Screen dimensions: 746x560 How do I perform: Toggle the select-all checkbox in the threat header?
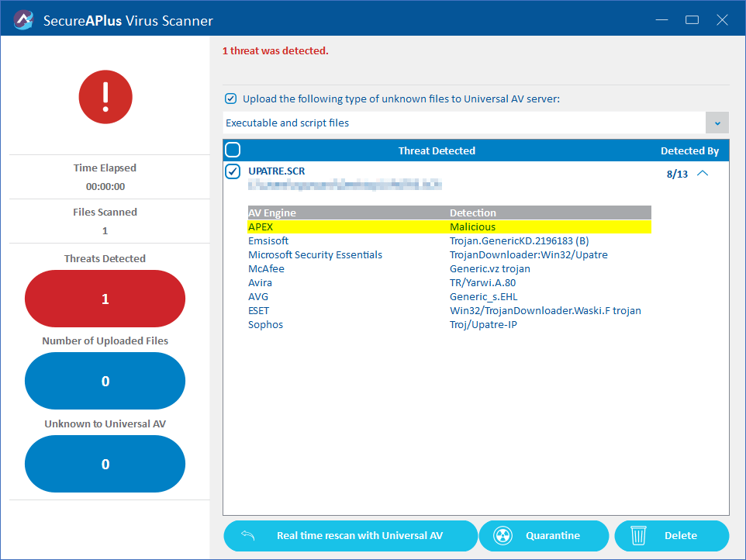coord(232,150)
